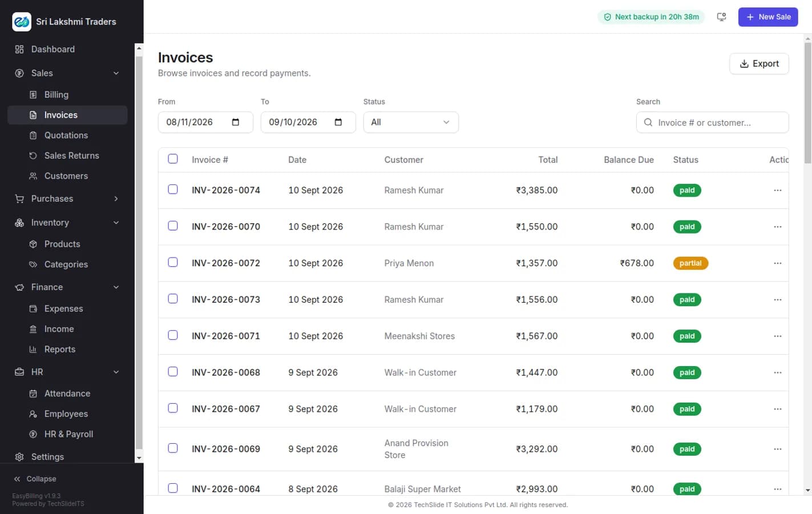Click the Sales Returns arrow icon

33,155
